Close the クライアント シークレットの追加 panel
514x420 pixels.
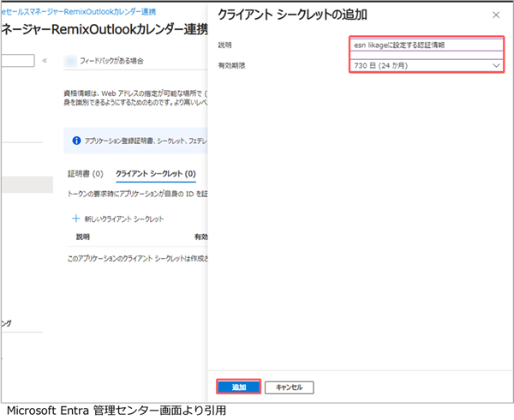(496, 15)
